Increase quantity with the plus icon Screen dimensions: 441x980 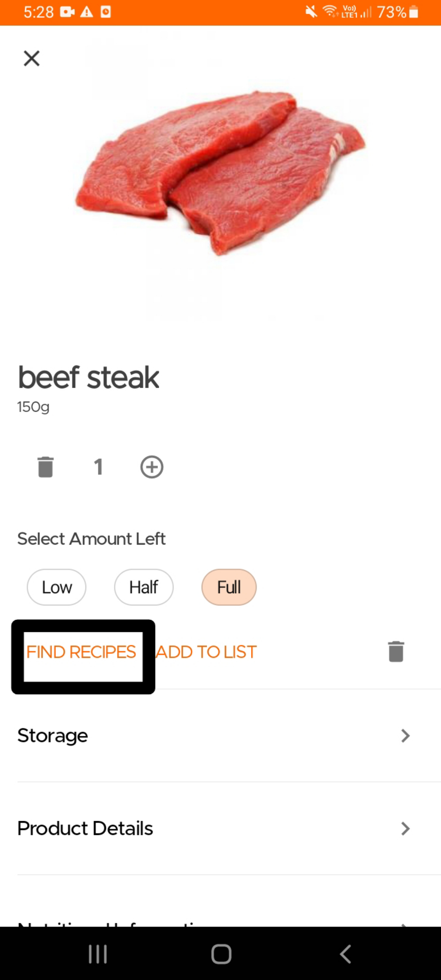click(x=152, y=467)
